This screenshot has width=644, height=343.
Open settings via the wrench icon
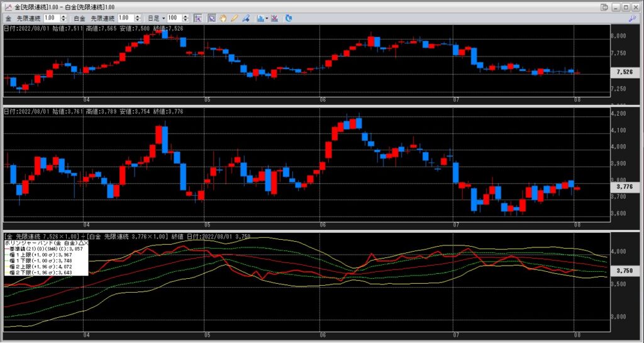632,18
